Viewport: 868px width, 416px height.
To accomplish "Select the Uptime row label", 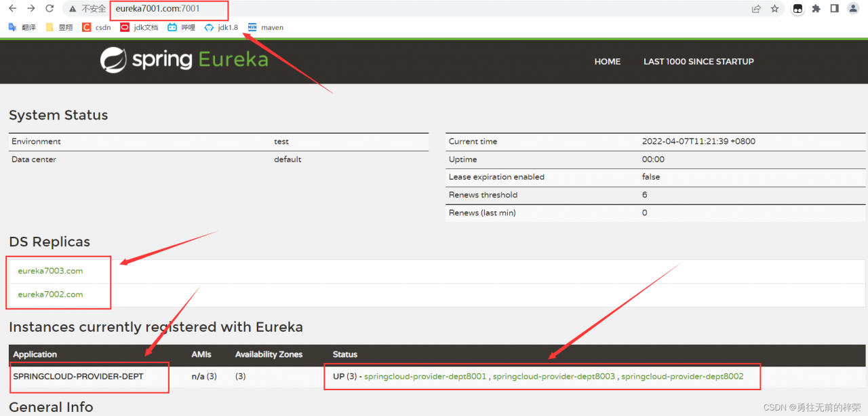I will [462, 159].
